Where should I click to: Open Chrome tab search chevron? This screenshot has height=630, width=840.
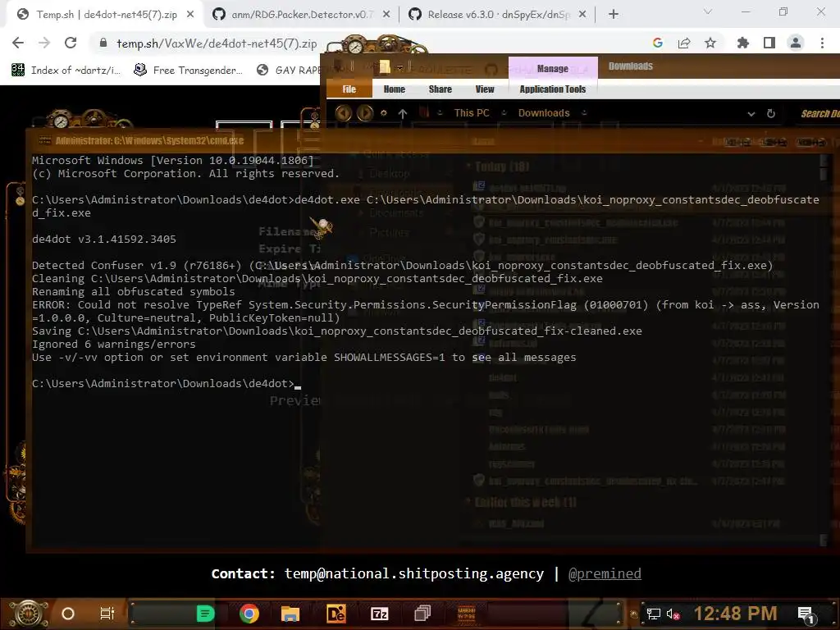click(x=708, y=11)
